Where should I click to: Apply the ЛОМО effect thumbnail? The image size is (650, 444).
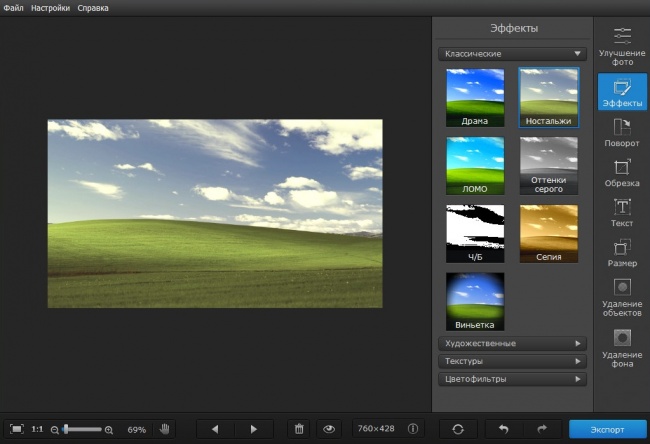click(475, 166)
